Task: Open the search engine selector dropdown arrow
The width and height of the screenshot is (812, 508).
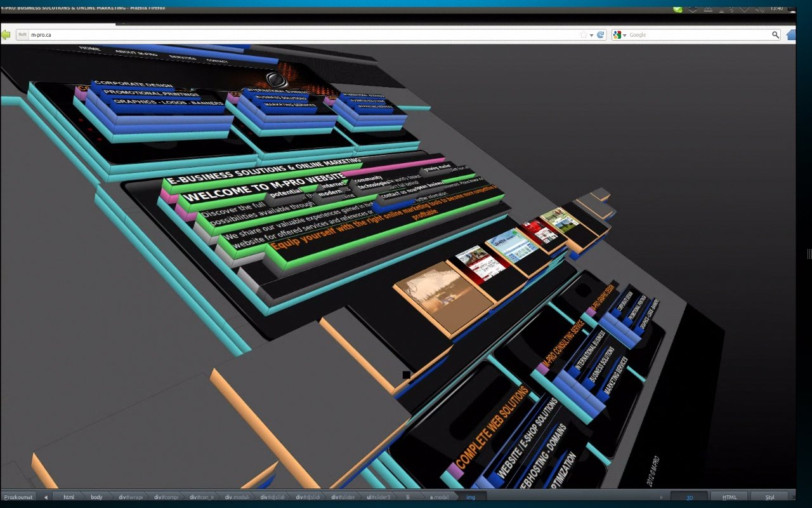Action: (x=624, y=35)
